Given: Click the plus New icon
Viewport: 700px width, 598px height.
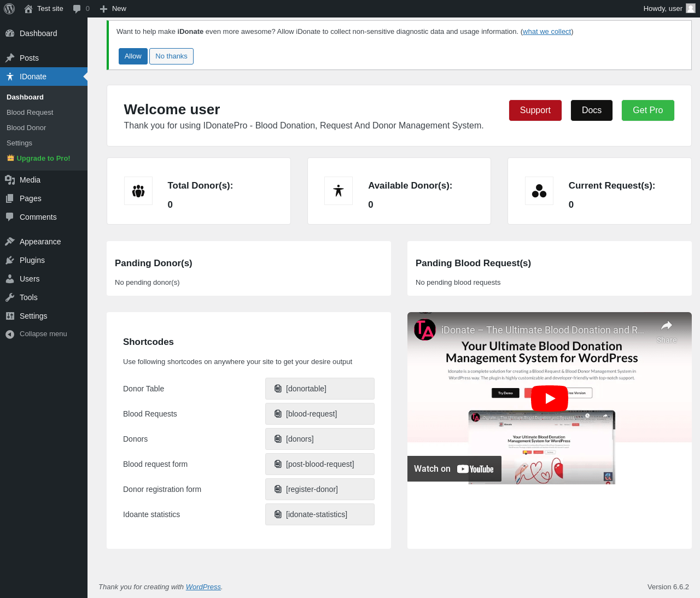Looking at the screenshot, I should [x=103, y=9].
